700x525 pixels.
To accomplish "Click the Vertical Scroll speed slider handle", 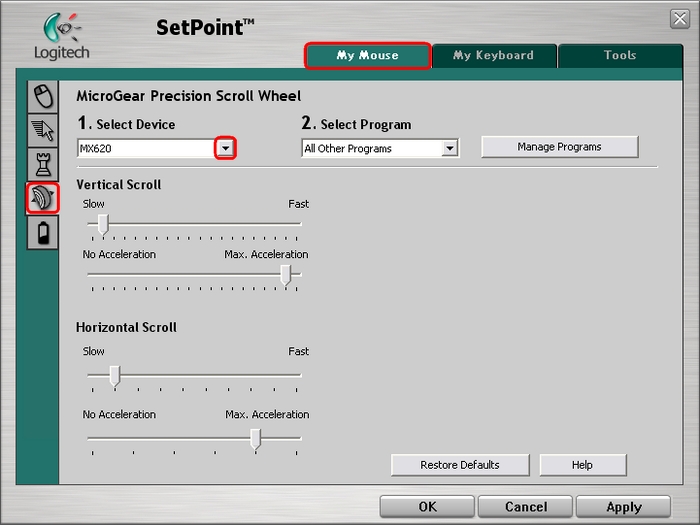I will click(x=102, y=224).
